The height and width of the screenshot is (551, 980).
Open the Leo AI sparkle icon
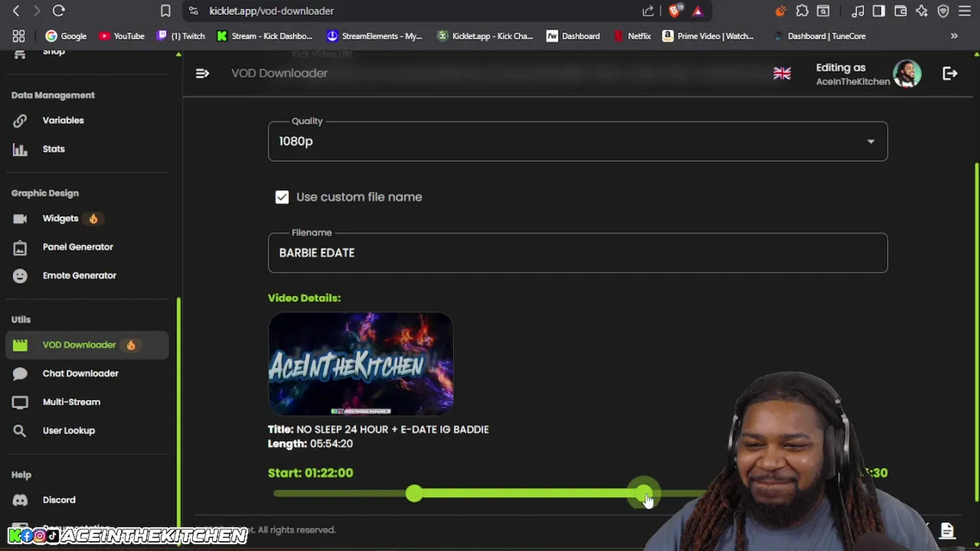922,11
